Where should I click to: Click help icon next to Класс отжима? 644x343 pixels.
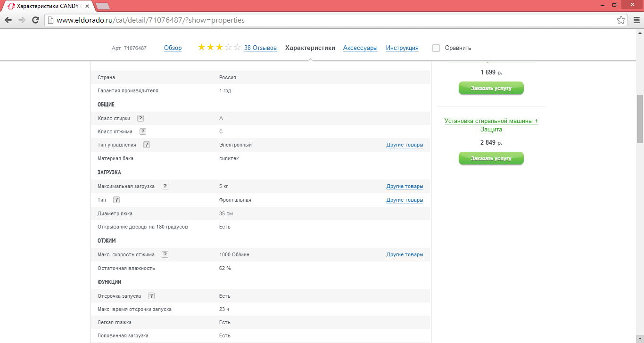(143, 131)
